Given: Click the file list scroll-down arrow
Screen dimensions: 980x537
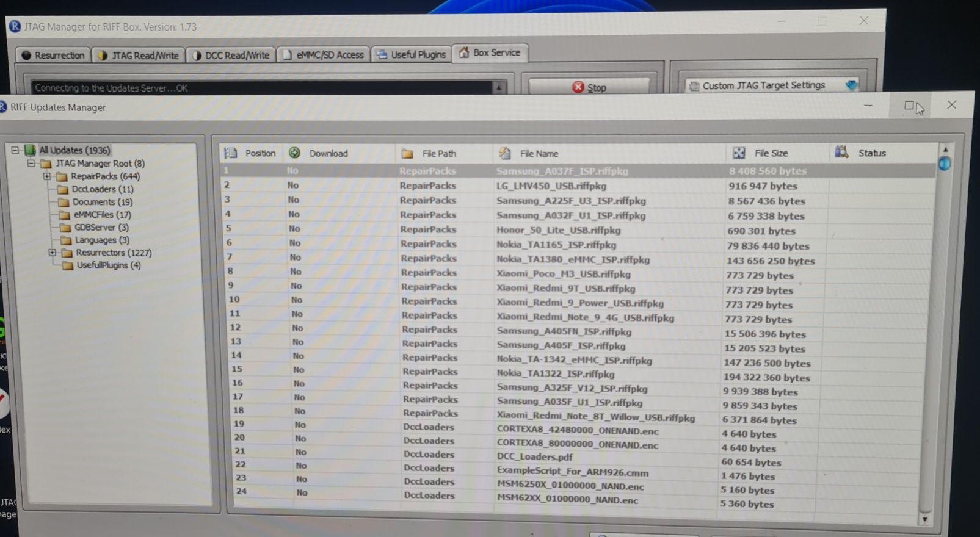Looking at the screenshot, I should (925, 519).
